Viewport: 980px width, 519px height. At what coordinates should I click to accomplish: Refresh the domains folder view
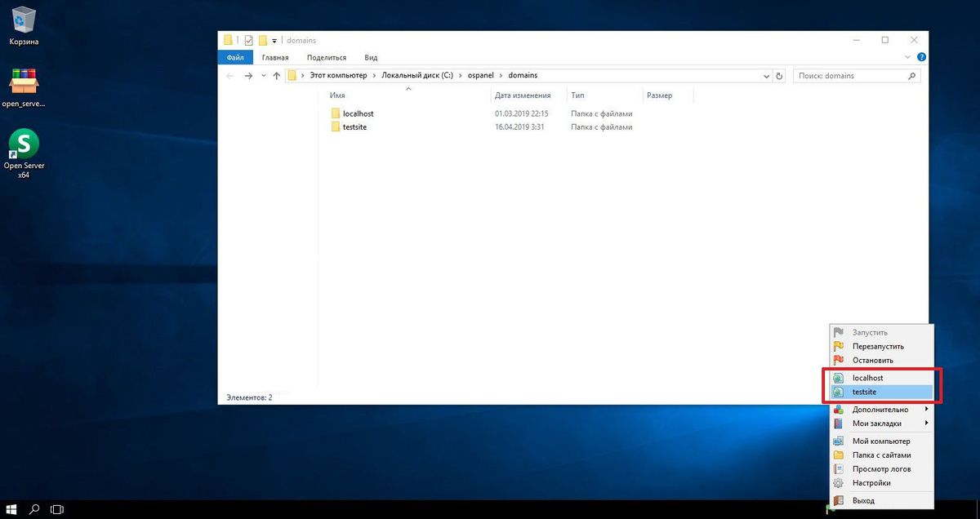[x=779, y=76]
